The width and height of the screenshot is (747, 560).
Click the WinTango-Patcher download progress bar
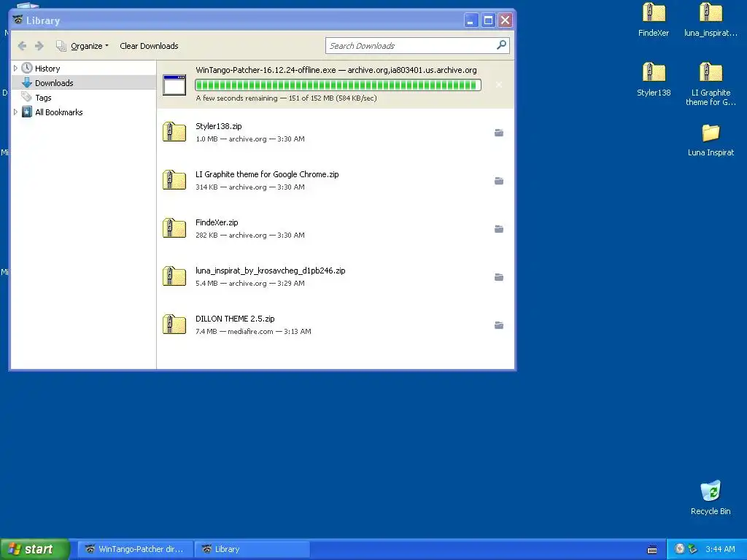(338, 85)
